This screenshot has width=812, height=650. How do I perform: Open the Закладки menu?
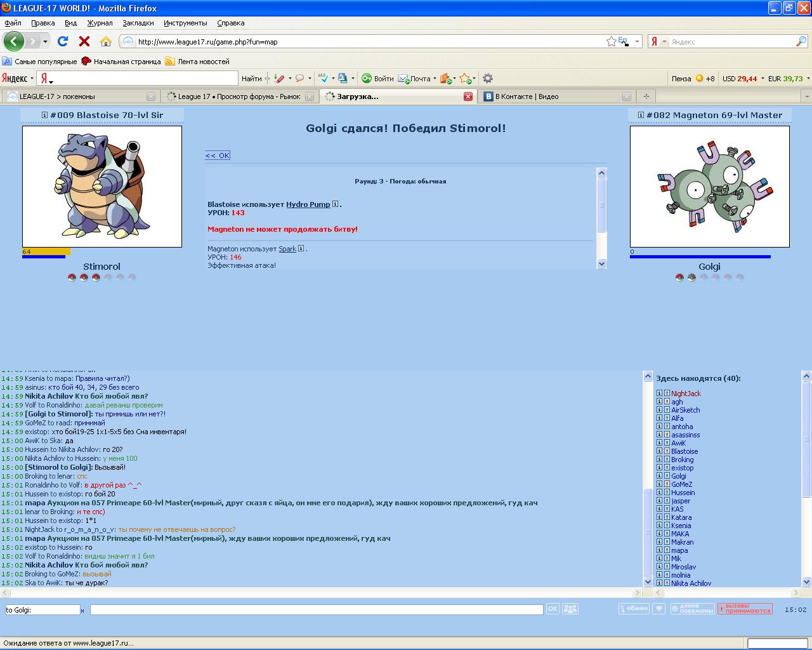point(138,23)
